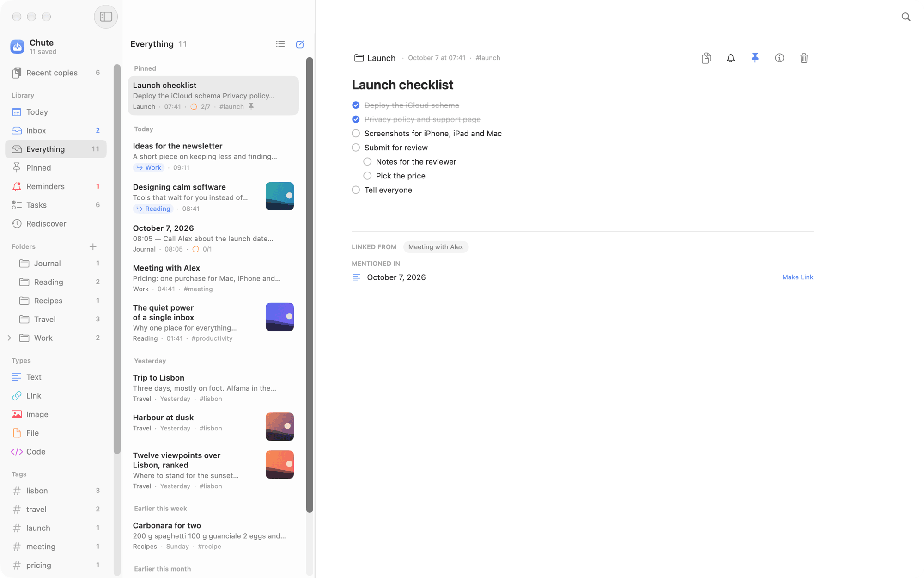Viewport: 924px width, 578px height.
Task: Click the notes list scrollbar
Action: 310,284
